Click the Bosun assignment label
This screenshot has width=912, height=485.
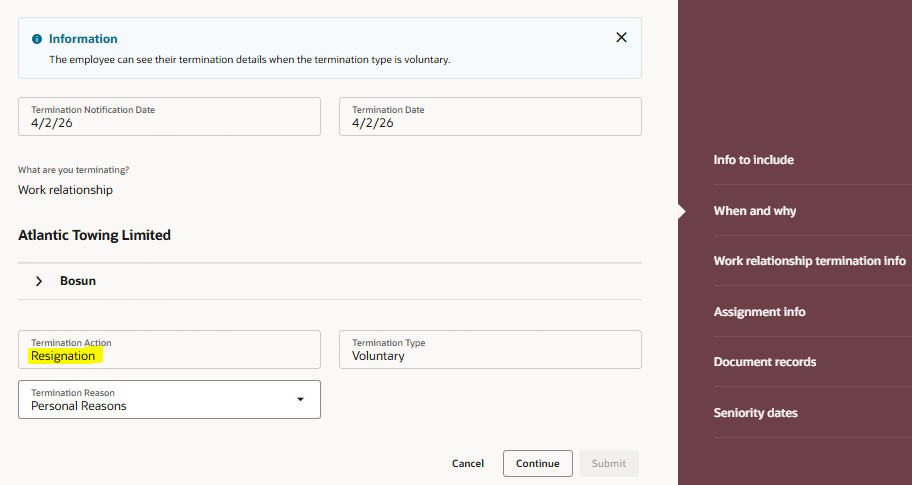tap(78, 281)
